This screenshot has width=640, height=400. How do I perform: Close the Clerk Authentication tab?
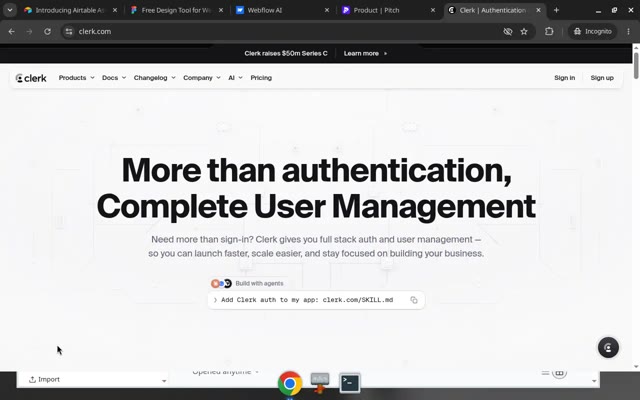pyautogui.click(x=538, y=10)
